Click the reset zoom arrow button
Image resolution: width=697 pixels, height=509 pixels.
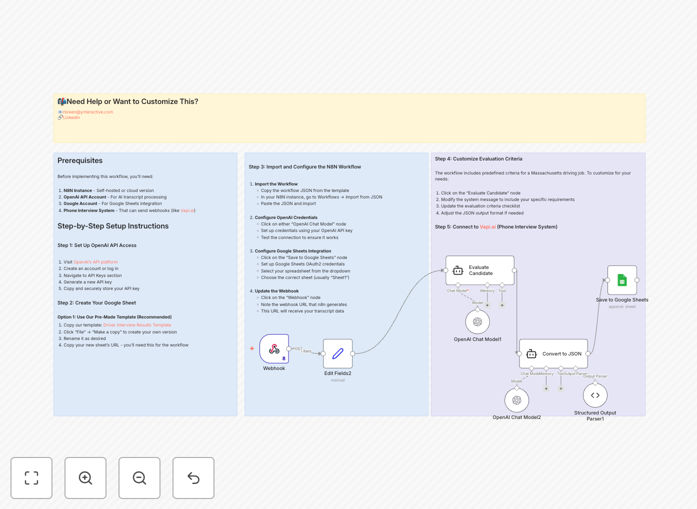[193, 478]
